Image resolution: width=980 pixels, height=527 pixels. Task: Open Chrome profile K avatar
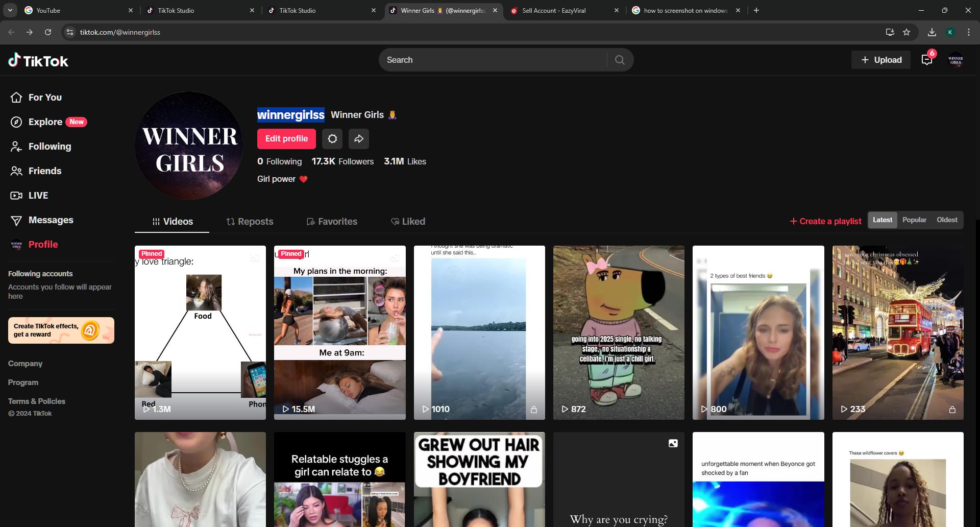click(950, 32)
